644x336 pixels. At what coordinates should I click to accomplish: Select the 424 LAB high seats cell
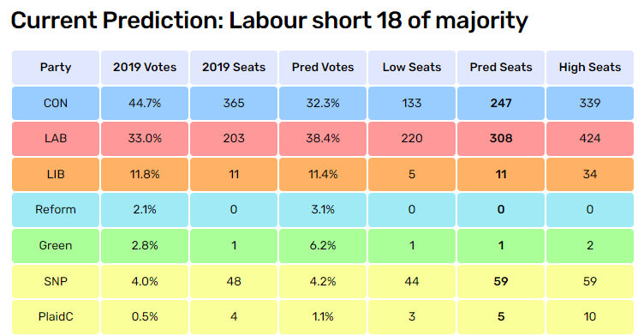click(590, 139)
